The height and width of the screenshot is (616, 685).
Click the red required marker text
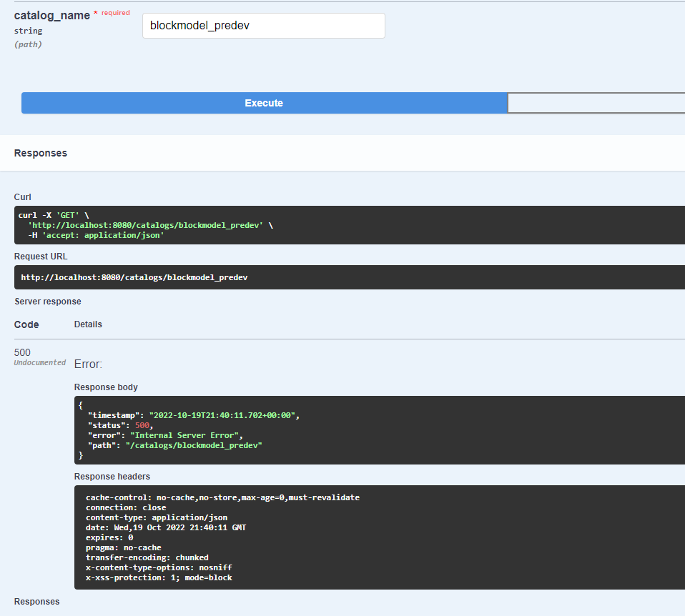coord(115,13)
